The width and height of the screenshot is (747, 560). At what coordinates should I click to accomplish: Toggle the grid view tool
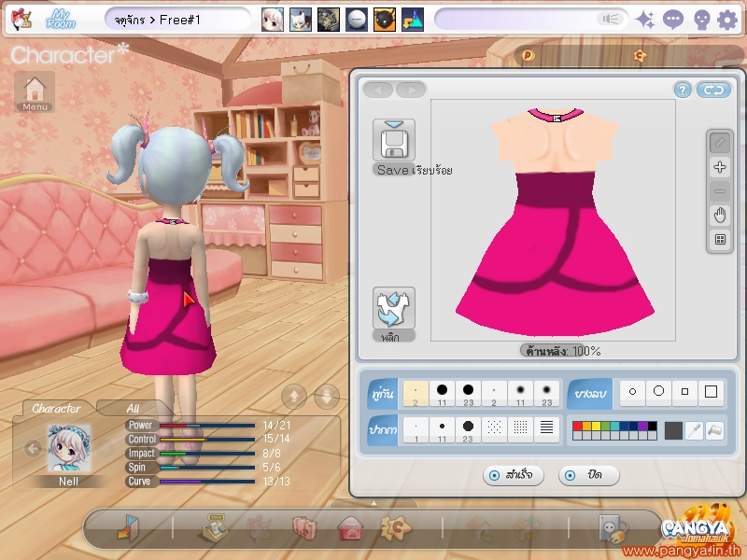pyautogui.click(x=720, y=240)
